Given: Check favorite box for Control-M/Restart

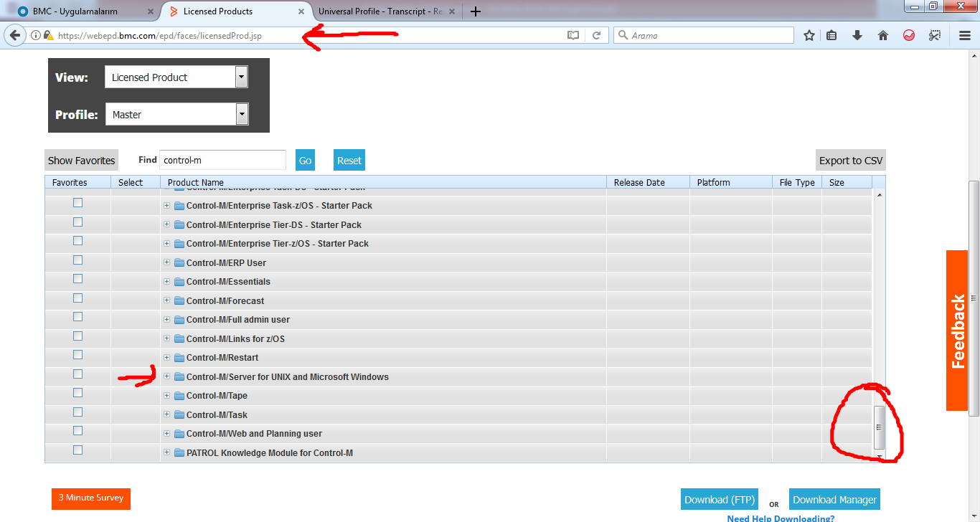Looking at the screenshot, I should point(77,355).
